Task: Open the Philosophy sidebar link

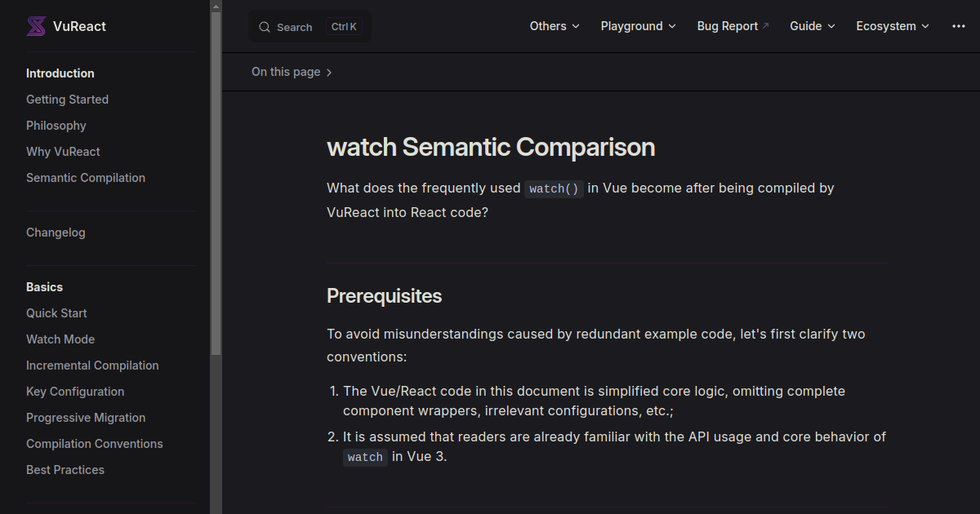Action: [56, 126]
